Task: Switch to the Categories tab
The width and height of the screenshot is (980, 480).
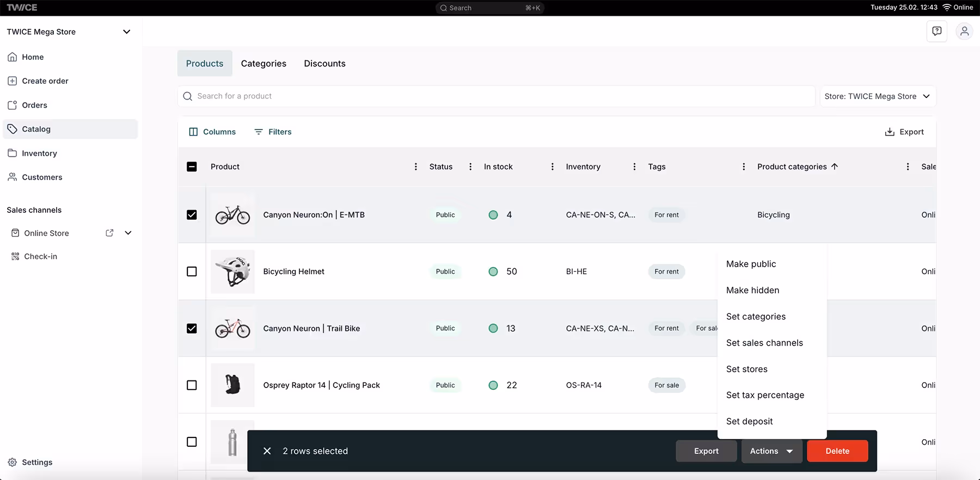Action: [x=264, y=64]
